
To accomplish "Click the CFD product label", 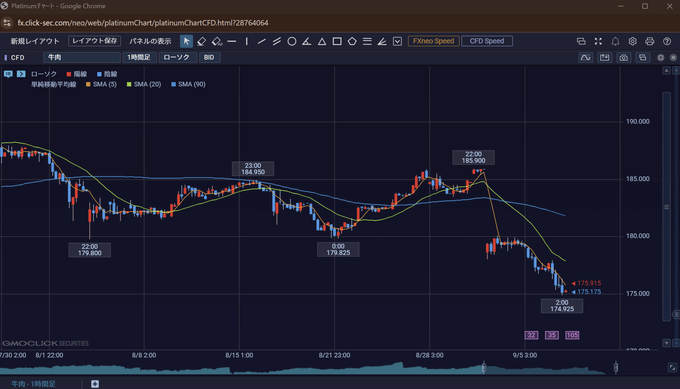I will click(17, 57).
